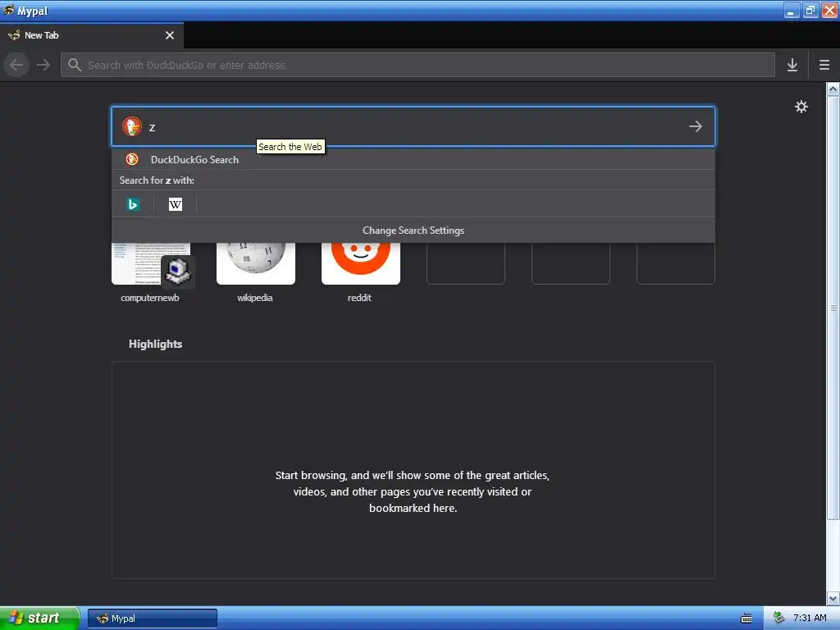Click the computernewb site label
This screenshot has height=630, width=840.
[150, 298]
